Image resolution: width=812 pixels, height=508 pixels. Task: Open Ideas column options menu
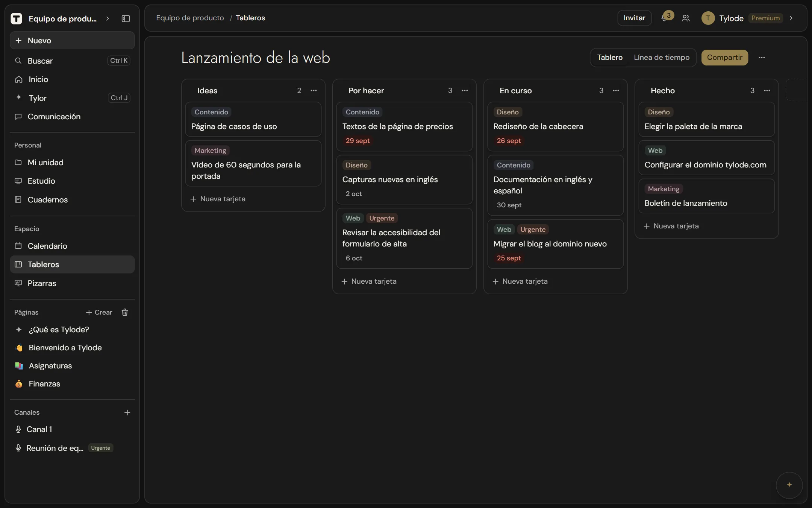(314, 90)
